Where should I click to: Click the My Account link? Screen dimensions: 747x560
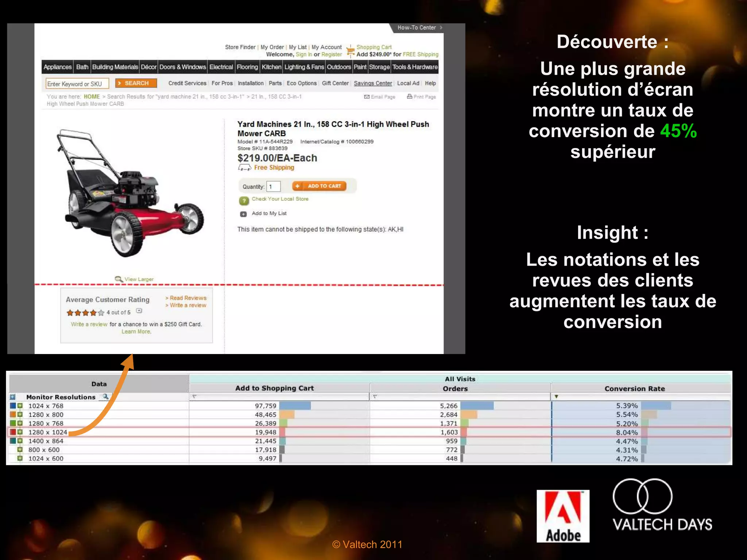coord(326,47)
